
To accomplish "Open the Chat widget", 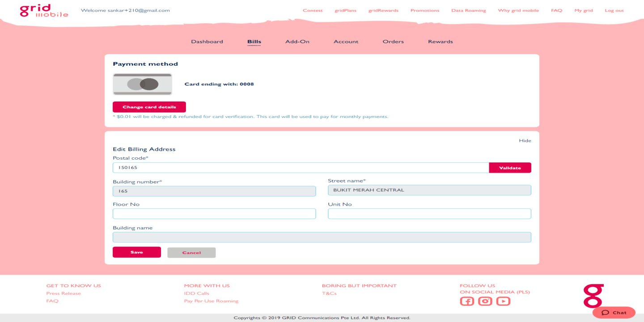I will click(614, 313).
